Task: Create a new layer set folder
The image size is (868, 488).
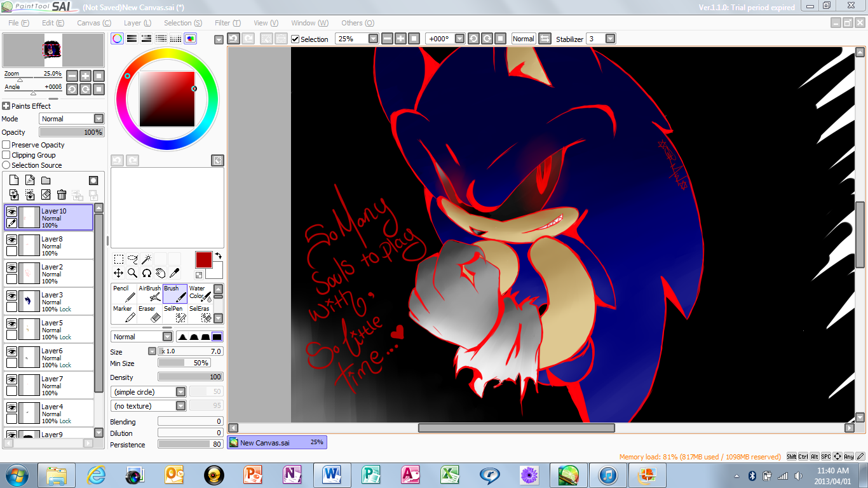Action: click(46, 180)
